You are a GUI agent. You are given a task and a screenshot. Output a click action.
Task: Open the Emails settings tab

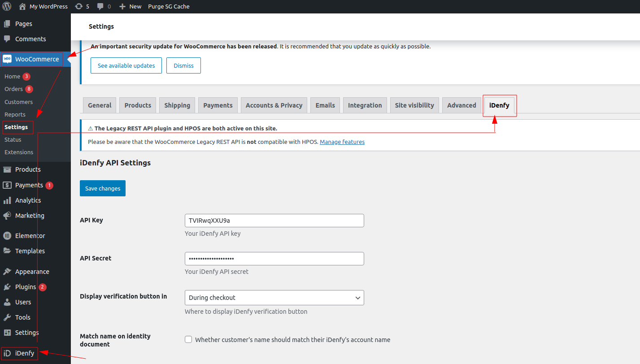[325, 105]
